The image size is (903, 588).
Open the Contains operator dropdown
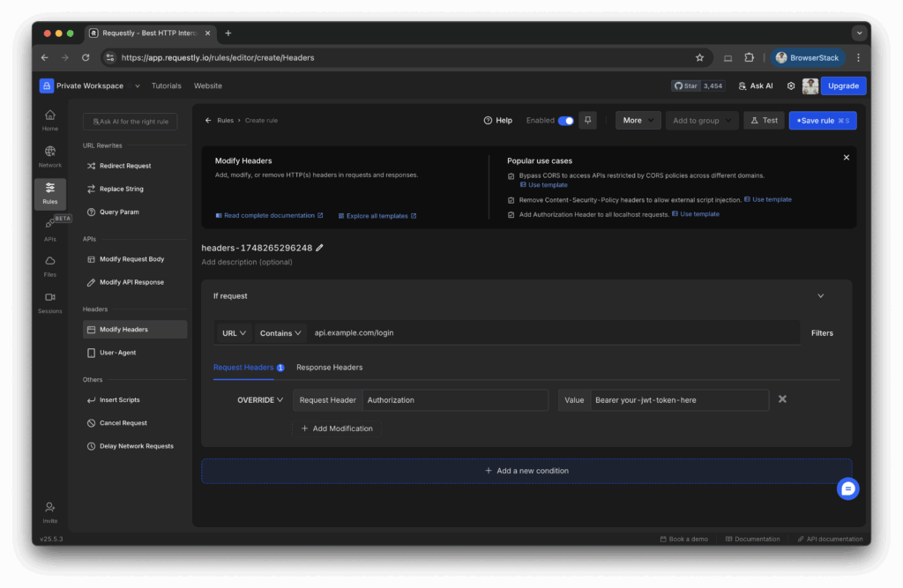click(280, 333)
